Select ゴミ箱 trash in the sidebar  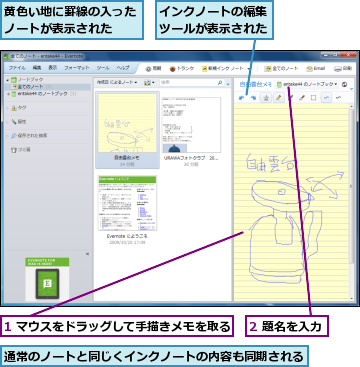pyautogui.click(x=21, y=150)
